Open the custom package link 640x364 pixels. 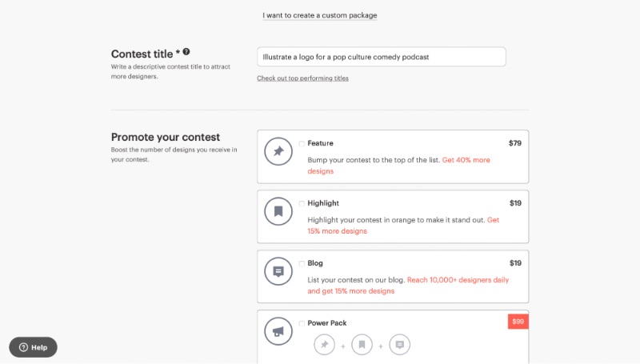click(319, 15)
